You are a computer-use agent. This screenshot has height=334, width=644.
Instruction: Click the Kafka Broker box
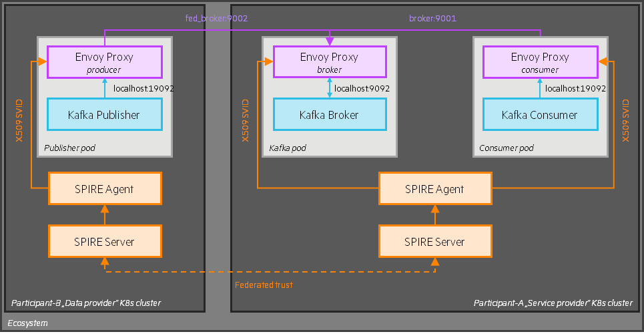[330, 114]
